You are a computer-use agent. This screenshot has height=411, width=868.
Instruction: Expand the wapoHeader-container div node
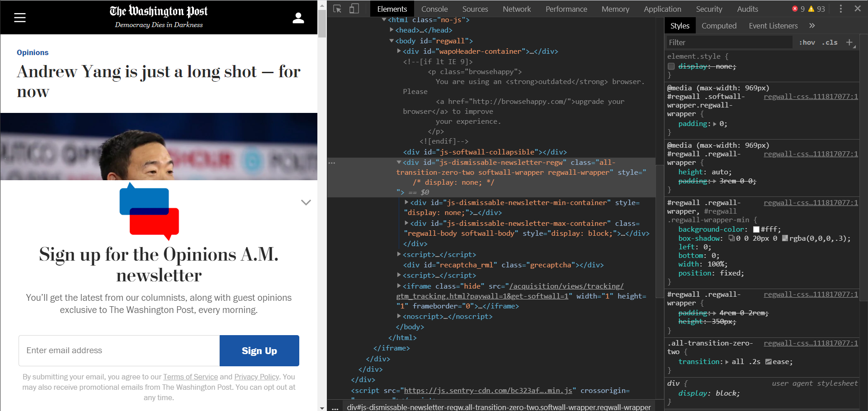399,51
